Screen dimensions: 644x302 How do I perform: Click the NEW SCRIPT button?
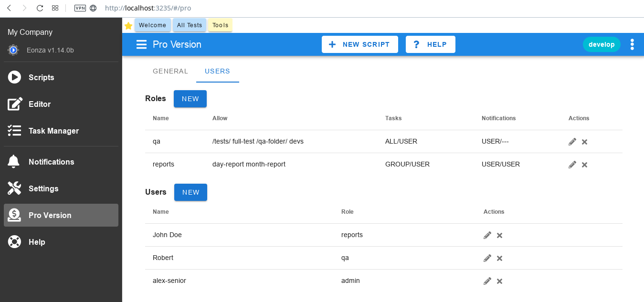pyautogui.click(x=360, y=44)
